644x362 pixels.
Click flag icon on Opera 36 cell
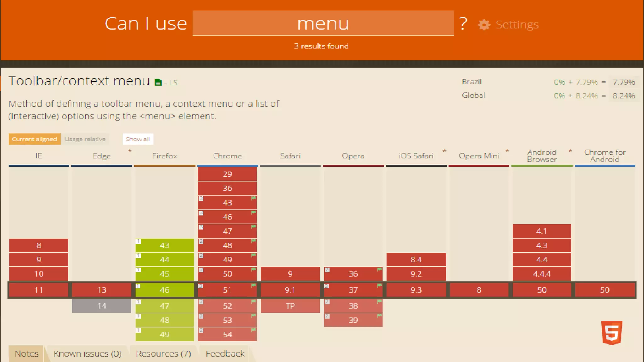(x=380, y=270)
